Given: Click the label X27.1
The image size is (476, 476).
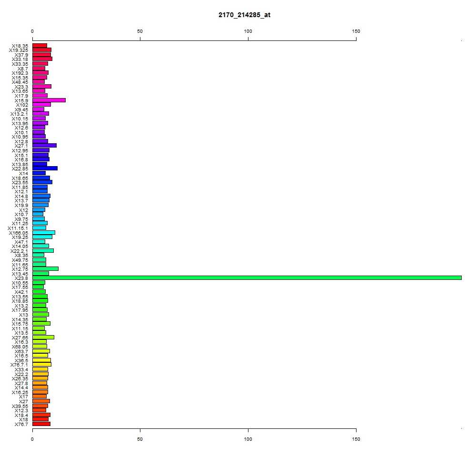Looking at the screenshot, I should tap(21, 146).
